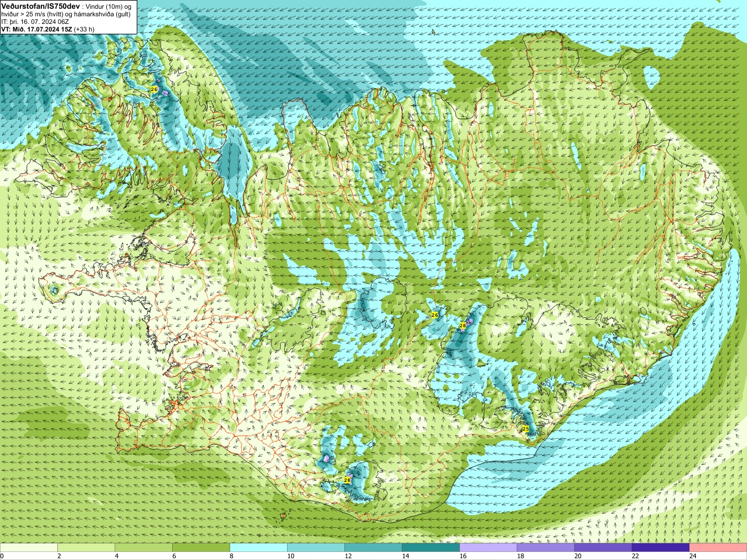Click the yellow 25 gust marker on the map
This screenshot has width=747, height=560.
click(525, 429)
